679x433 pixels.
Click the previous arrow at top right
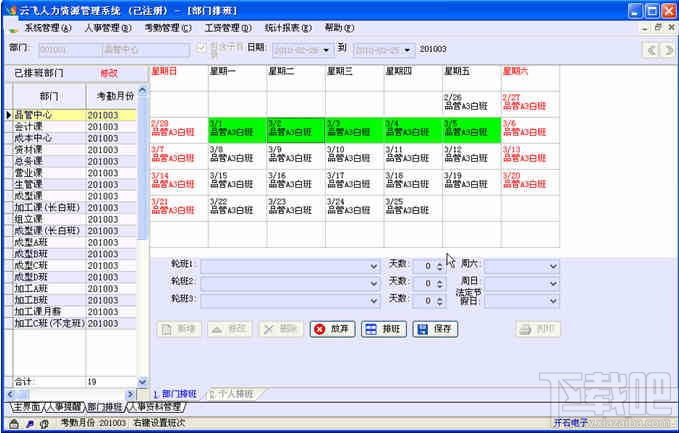click(651, 50)
